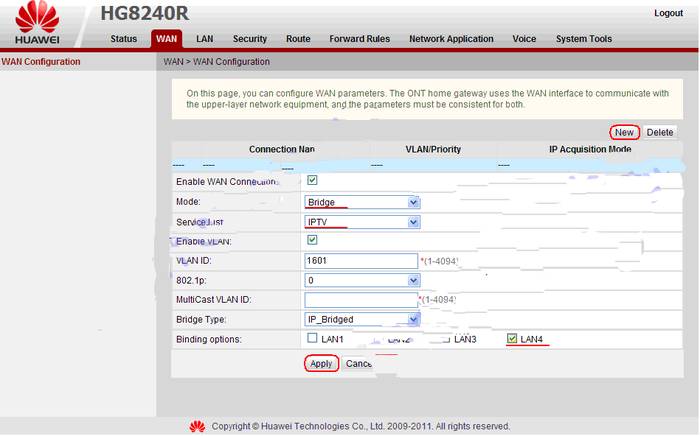Click the New button
Screen dimensions: 700x436
[x=624, y=132]
